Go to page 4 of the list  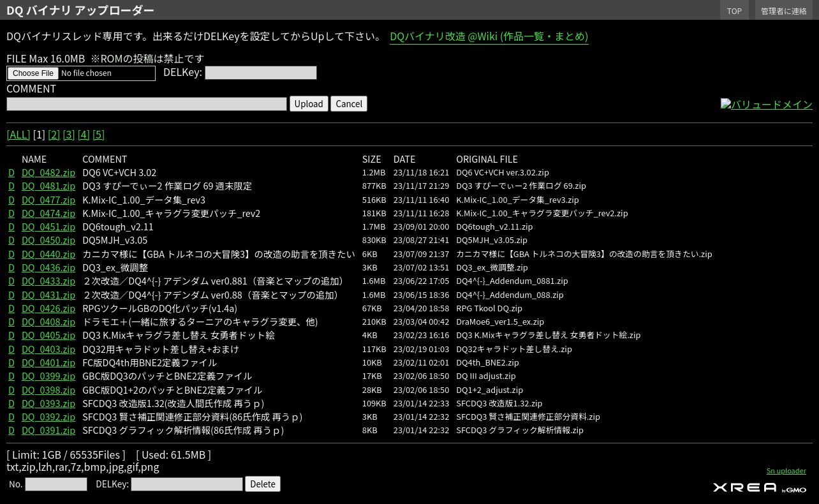tap(84, 135)
